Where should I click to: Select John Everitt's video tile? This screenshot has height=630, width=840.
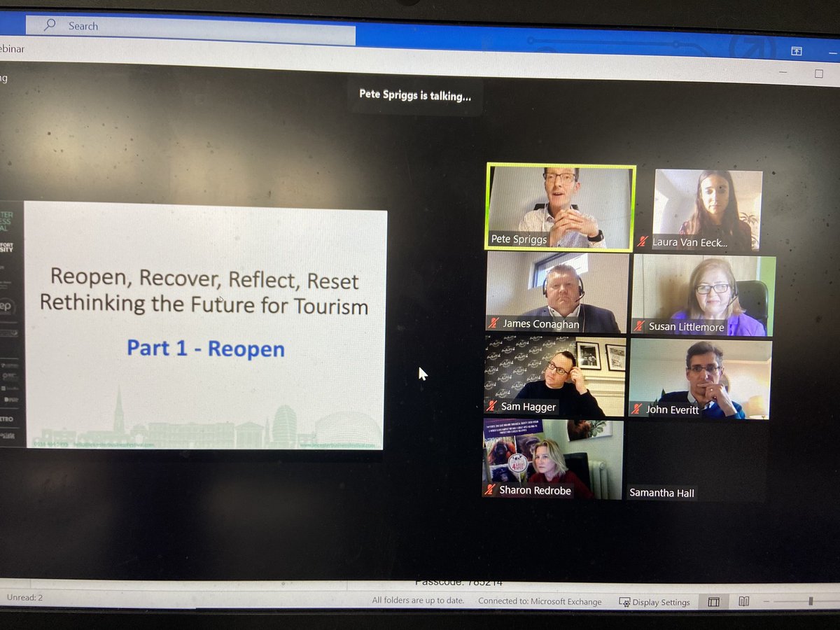pos(700,379)
